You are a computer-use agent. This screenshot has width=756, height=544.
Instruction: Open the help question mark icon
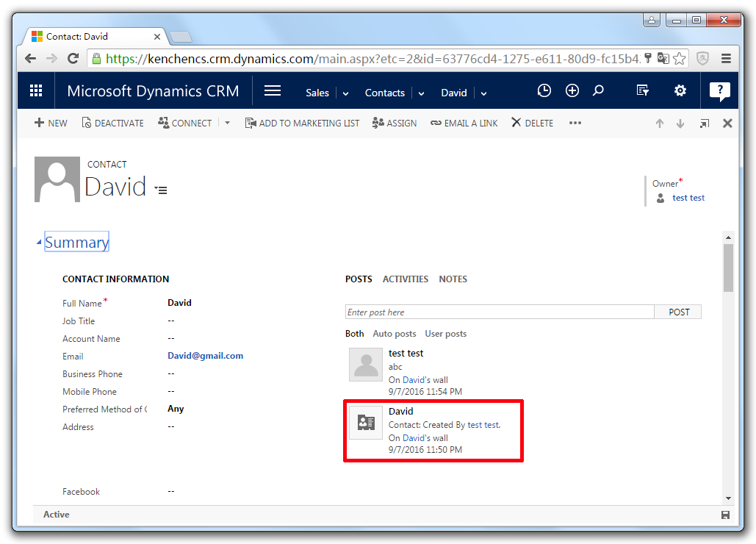point(720,90)
